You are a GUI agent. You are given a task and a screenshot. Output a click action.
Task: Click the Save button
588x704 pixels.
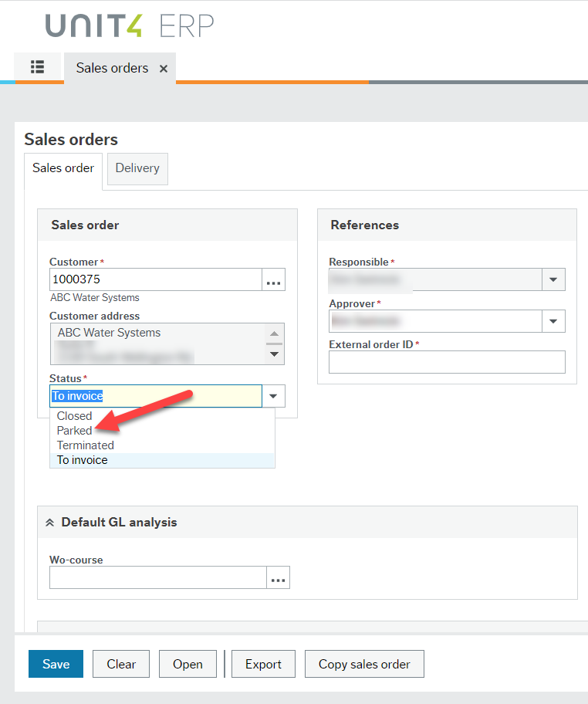56,664
